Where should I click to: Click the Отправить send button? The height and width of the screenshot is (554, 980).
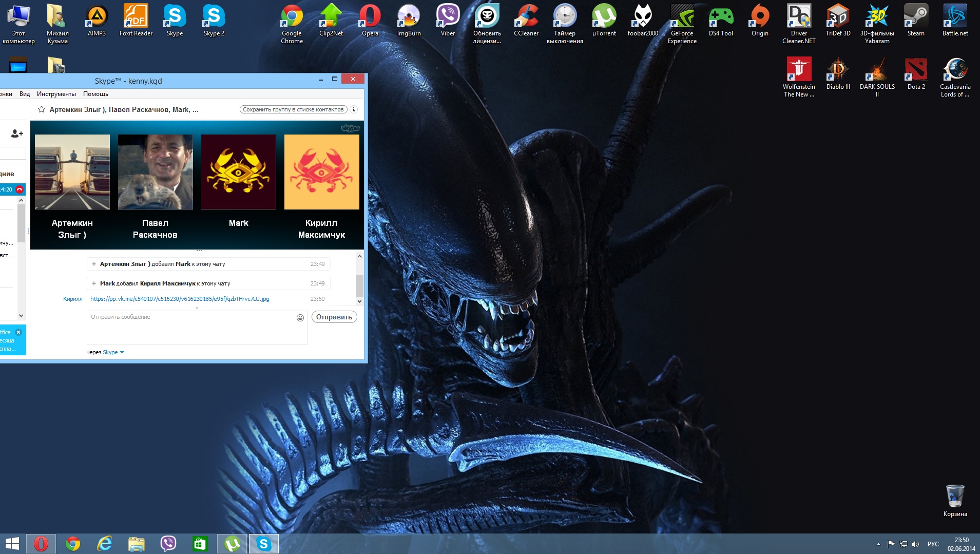click(334, 317)
